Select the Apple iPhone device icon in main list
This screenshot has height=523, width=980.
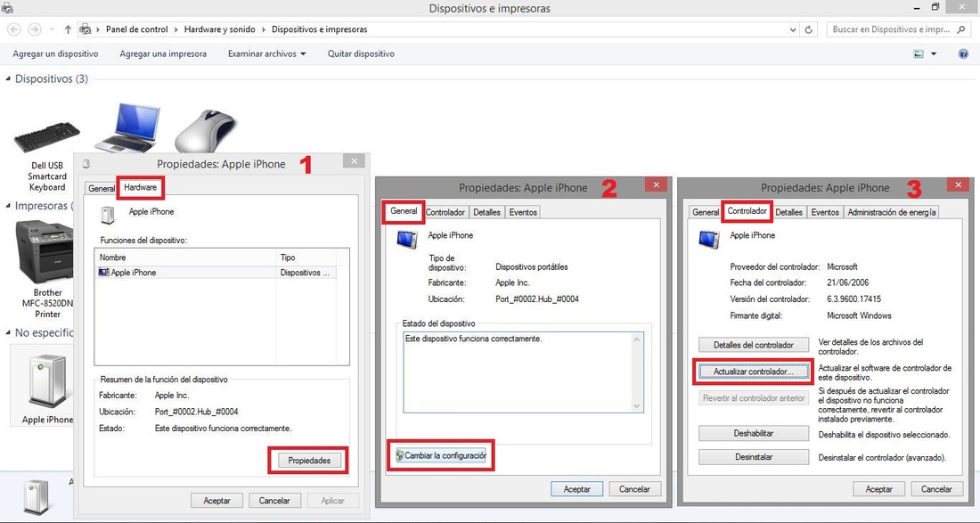[47, 382]
